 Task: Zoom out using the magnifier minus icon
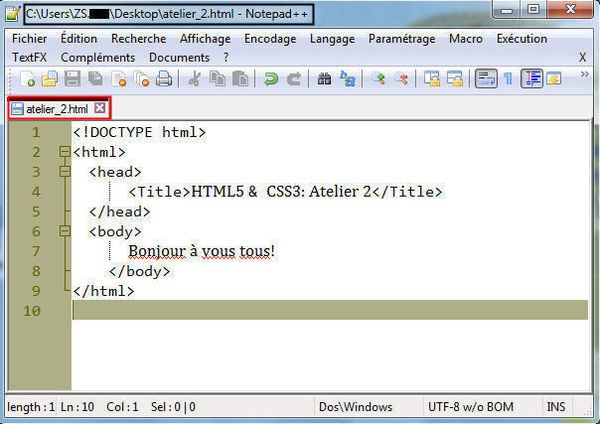(401, 79)
